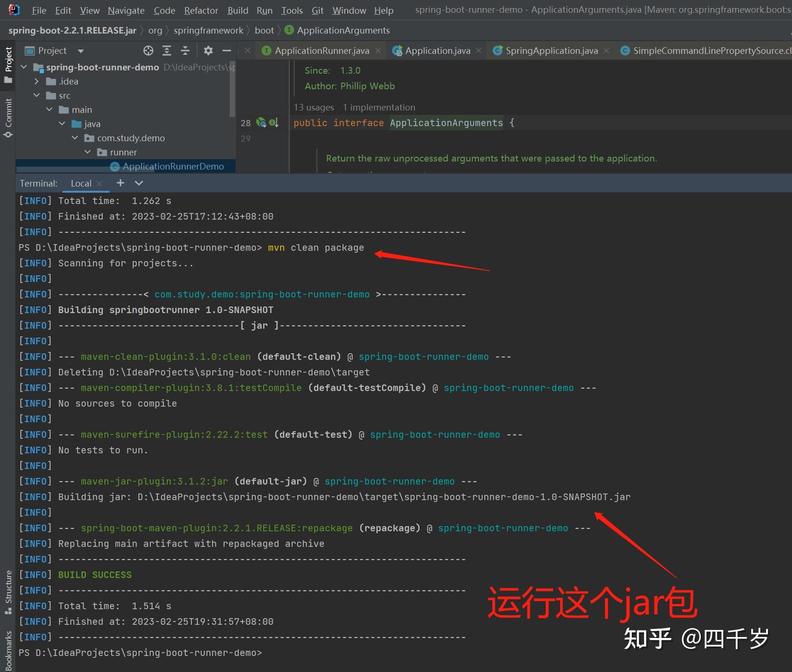The image size is (792, 672).
Task: Switch to SpringApplication.java tab
Action: pos(551,51)
